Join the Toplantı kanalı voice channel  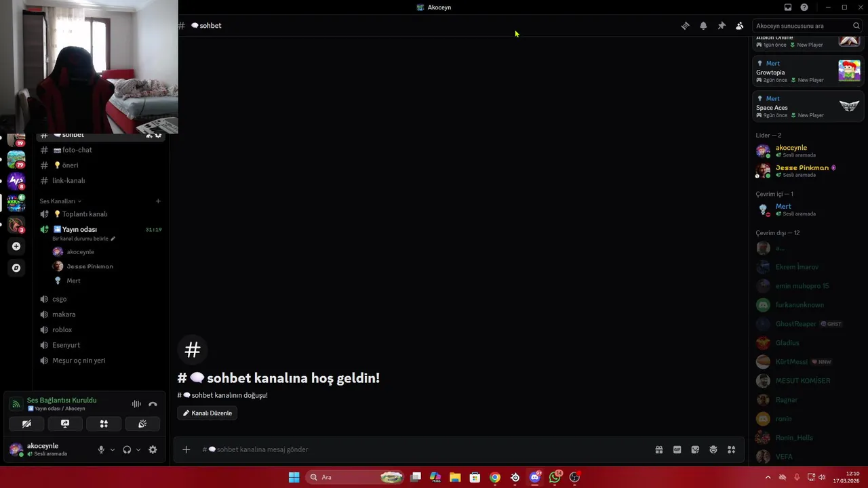point(102,214)
